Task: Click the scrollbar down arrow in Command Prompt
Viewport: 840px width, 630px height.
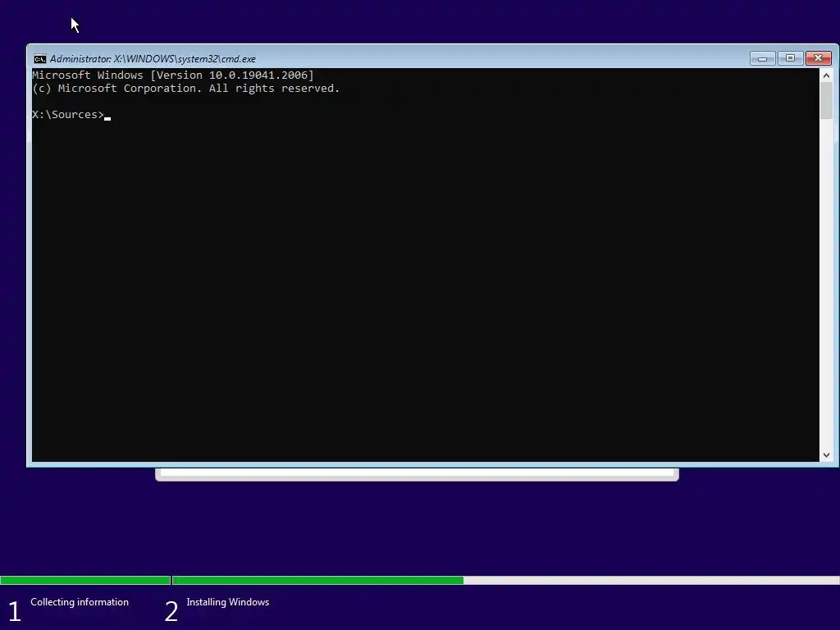Action: (826, 454)
